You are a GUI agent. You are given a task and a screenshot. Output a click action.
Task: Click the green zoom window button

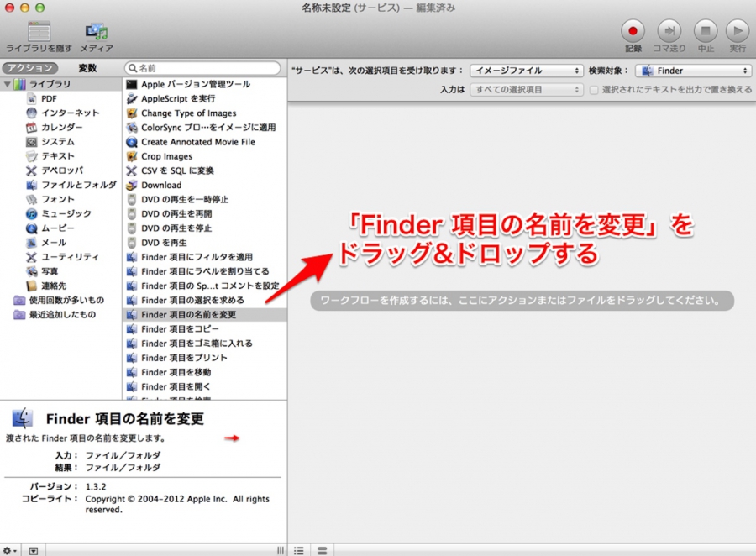pos(40,8)
